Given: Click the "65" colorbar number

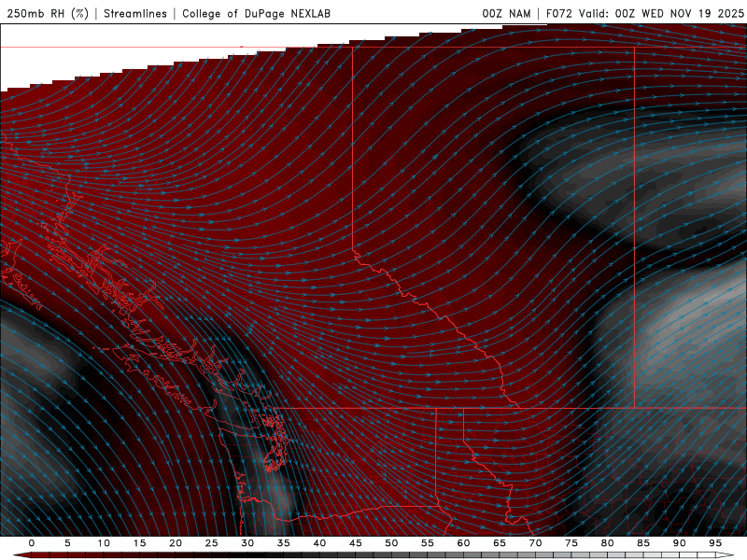Looking at the screenshot, I should pos(500,543).
